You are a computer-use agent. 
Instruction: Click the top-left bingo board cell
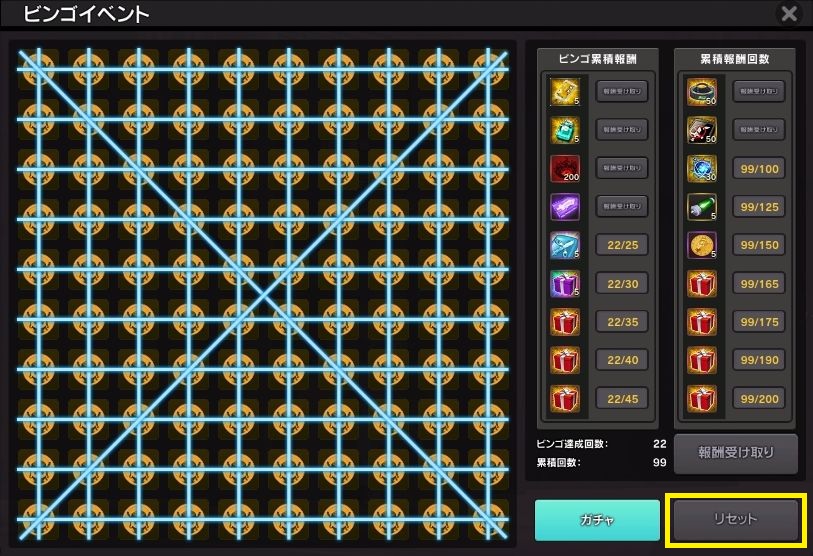click(38, 69)
